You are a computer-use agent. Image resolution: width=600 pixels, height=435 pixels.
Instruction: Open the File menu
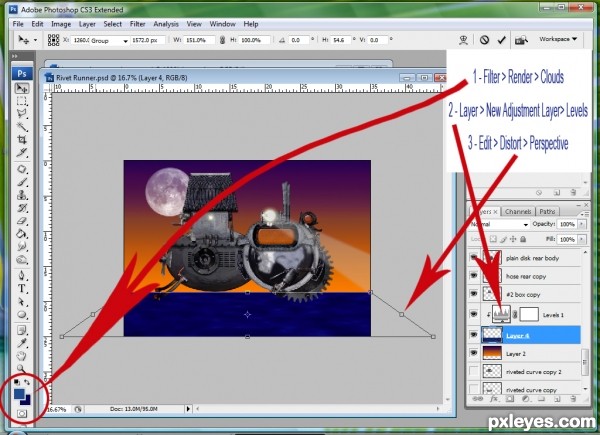(x=18, y=24)
